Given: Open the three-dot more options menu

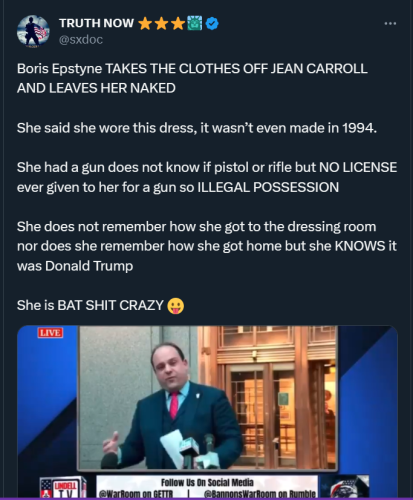Looking at the screenshot, I should pyautogui.click(x=390, y=24).
